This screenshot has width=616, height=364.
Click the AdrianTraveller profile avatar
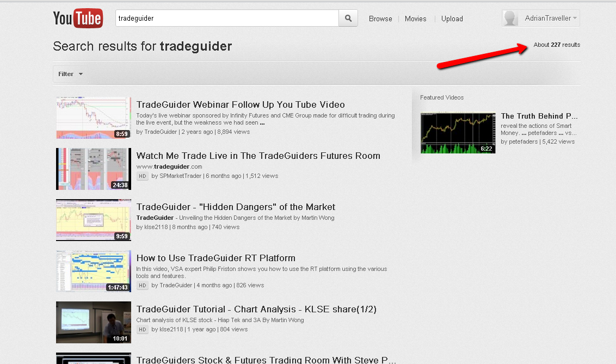tap(510, 18)
